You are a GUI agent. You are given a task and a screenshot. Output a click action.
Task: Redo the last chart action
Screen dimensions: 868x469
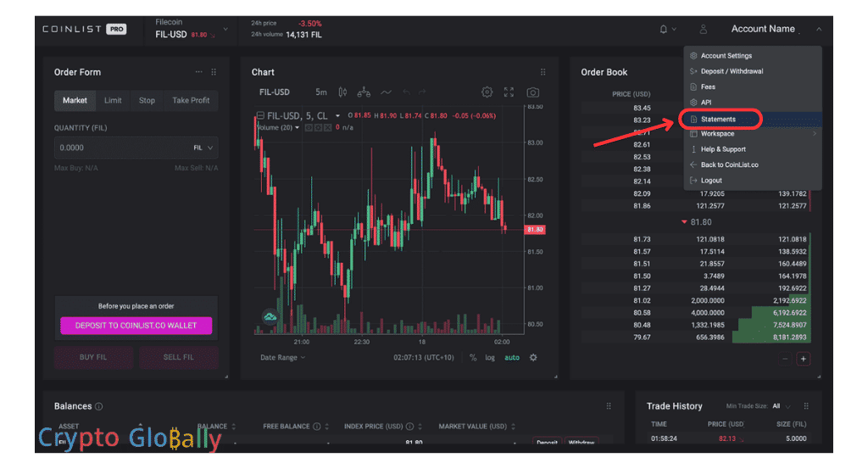coord(422,92)
